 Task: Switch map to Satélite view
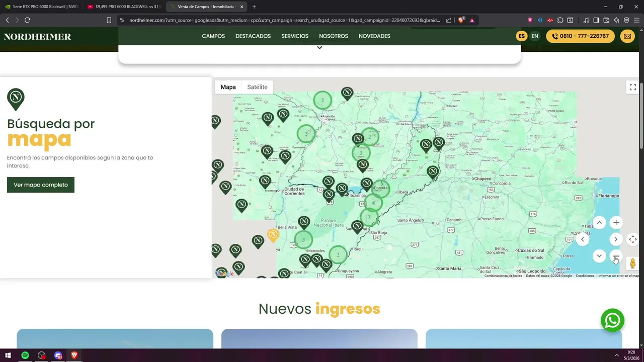(x=257, y=87)
